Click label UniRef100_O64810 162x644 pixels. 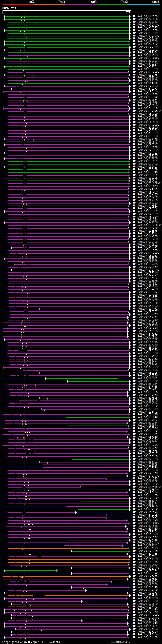[x=145, y=83]
